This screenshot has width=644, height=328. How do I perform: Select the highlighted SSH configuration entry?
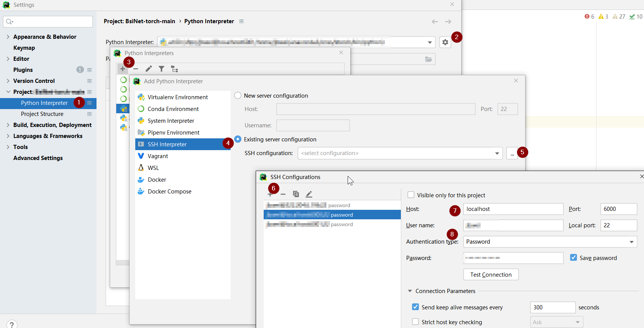pos(332,215)
